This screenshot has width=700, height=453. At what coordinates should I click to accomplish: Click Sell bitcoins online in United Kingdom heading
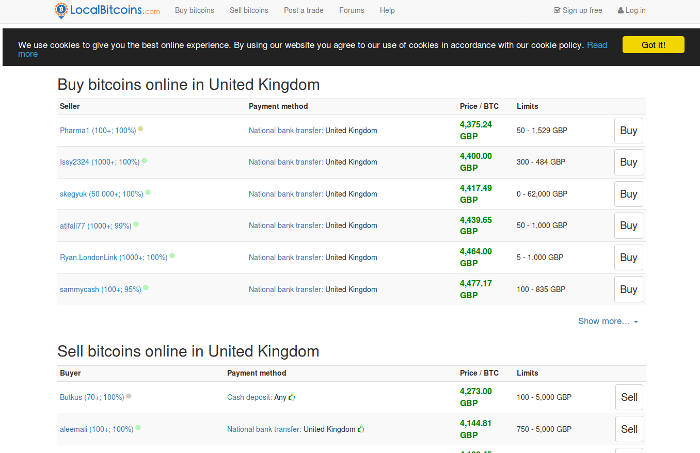pyautogui.click(x=188, y=352)
